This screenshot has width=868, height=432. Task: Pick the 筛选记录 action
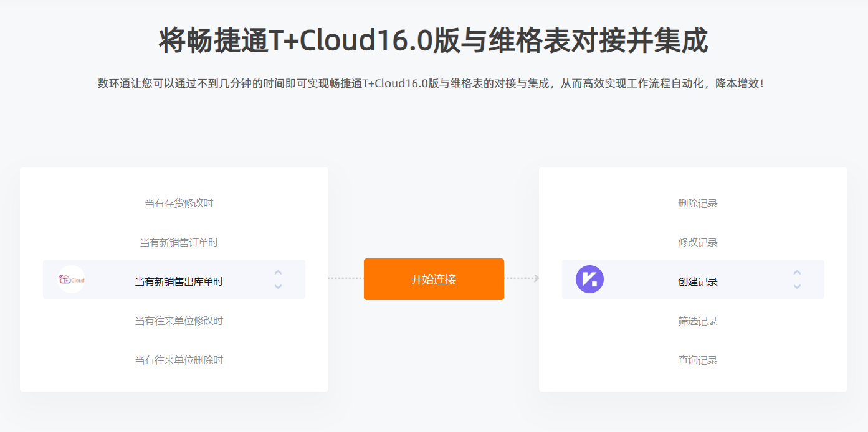coord(697,321)
